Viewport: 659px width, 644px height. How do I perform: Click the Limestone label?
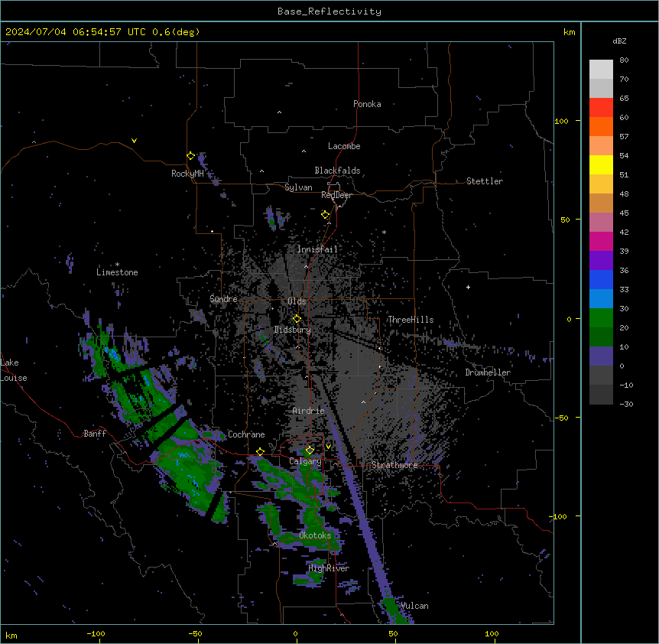pyautogui.click(x=117, y=272)
